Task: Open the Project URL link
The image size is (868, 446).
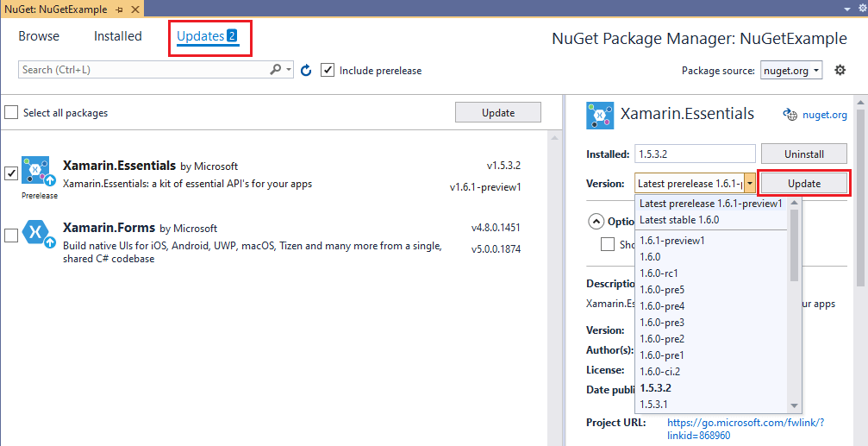Action: pos(746,429)
